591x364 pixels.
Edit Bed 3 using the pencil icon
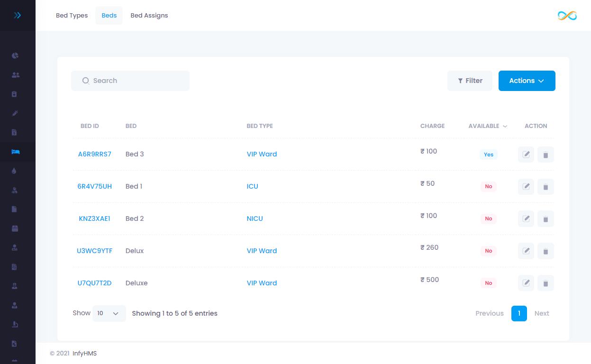(526, 154)
